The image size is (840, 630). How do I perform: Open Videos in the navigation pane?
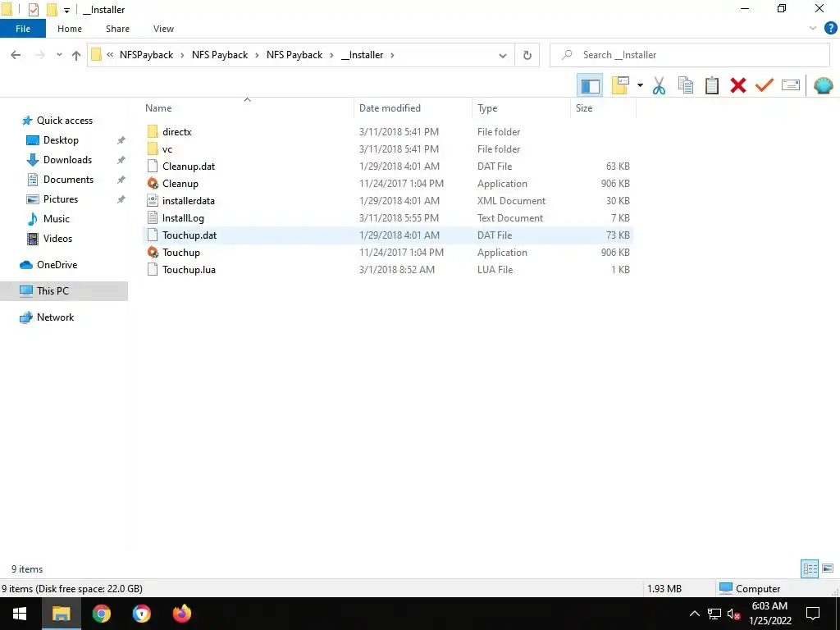57,239
